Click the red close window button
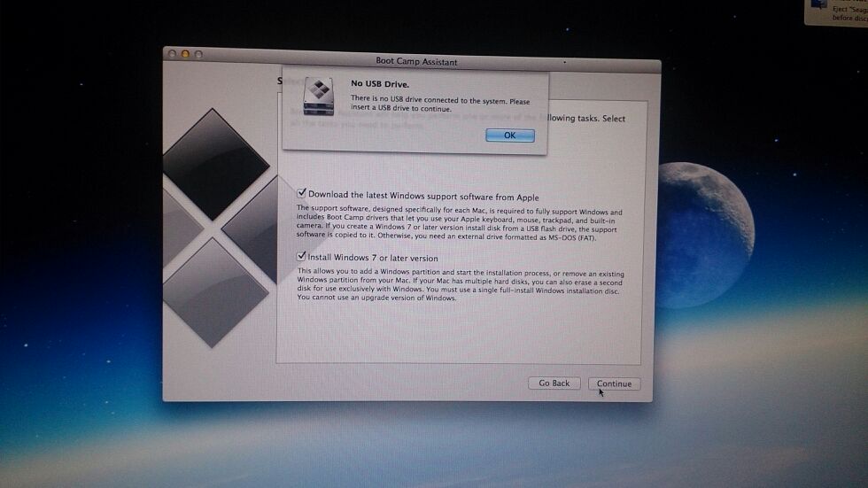 [172, 54]
